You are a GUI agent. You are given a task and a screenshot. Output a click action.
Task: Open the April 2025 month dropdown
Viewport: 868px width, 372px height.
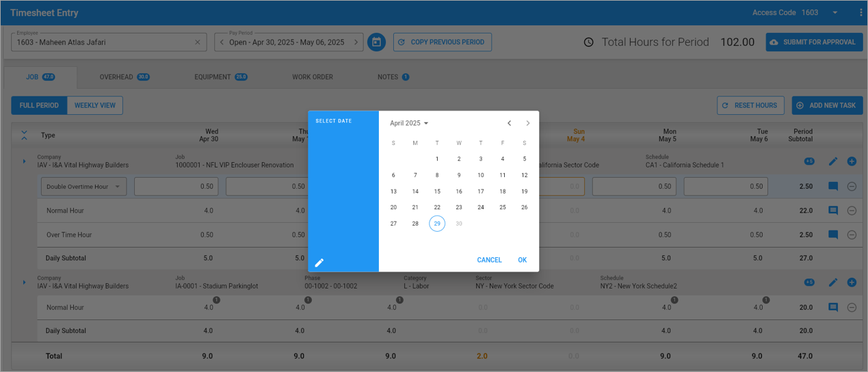(x=409, y=123)
